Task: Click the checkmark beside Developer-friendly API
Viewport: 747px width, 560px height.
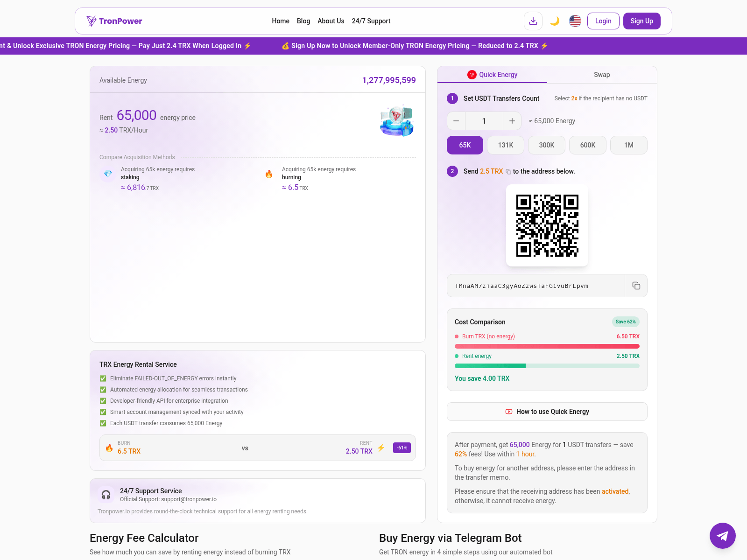Action: click(x=103, y=401)
